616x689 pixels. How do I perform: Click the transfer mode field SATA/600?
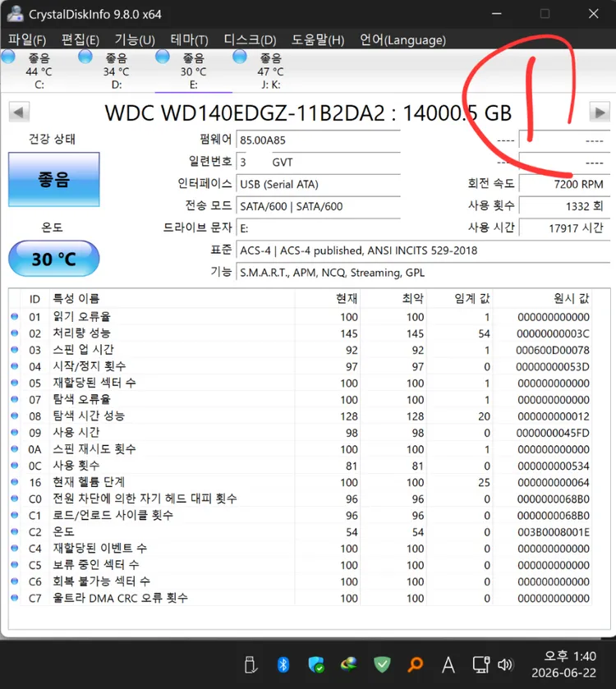point(318,206)
